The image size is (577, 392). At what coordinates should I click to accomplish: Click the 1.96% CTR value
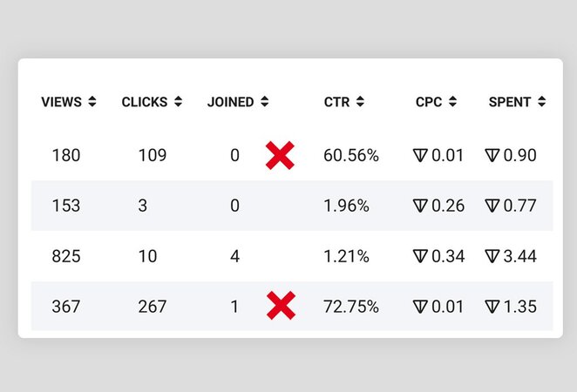tap(346, 206)
